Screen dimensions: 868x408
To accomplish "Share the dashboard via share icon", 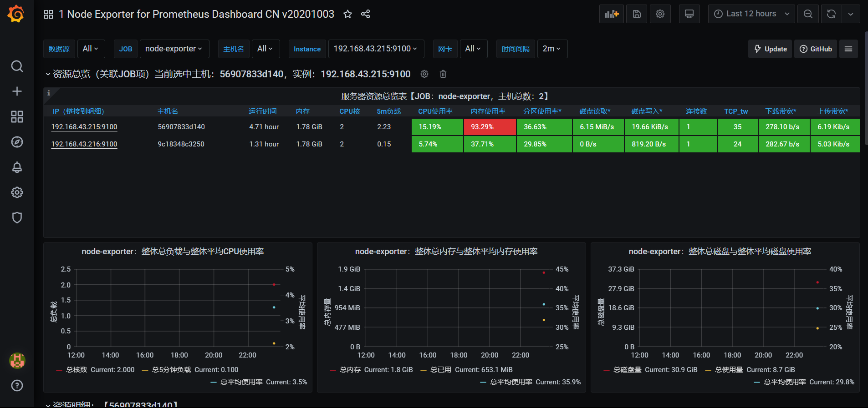I will [365, 14].
